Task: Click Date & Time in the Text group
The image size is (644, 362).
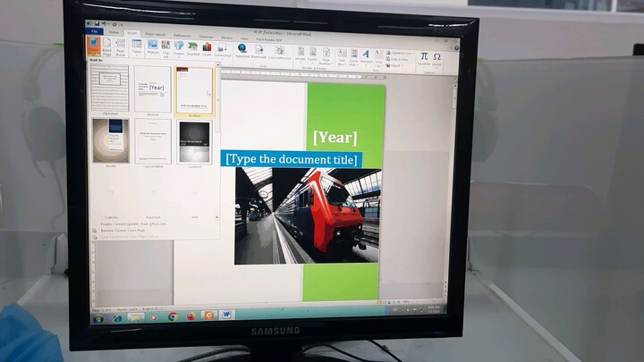Action: tap(397, 60)
